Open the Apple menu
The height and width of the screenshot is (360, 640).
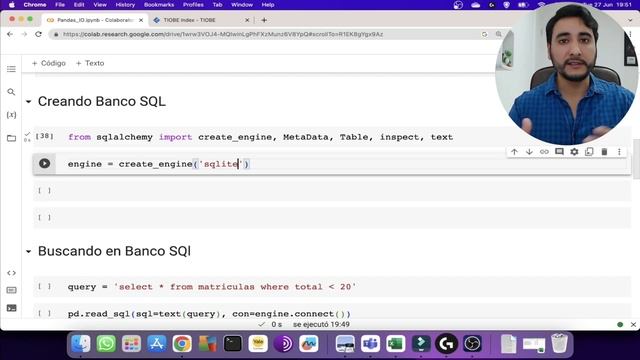11,5
